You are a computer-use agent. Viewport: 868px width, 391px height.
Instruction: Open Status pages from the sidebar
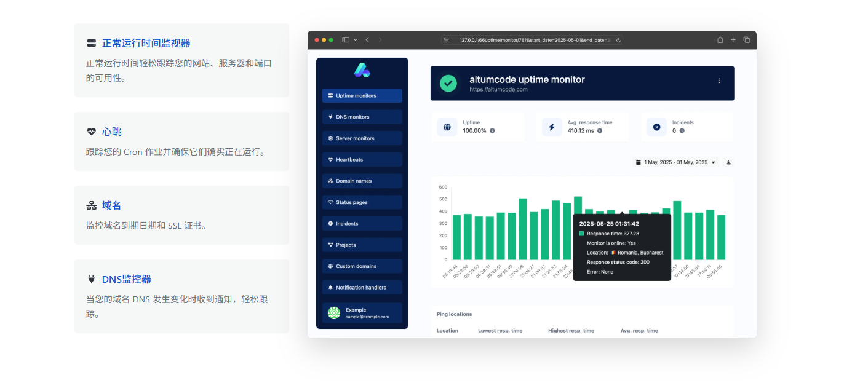click(362, 202)
